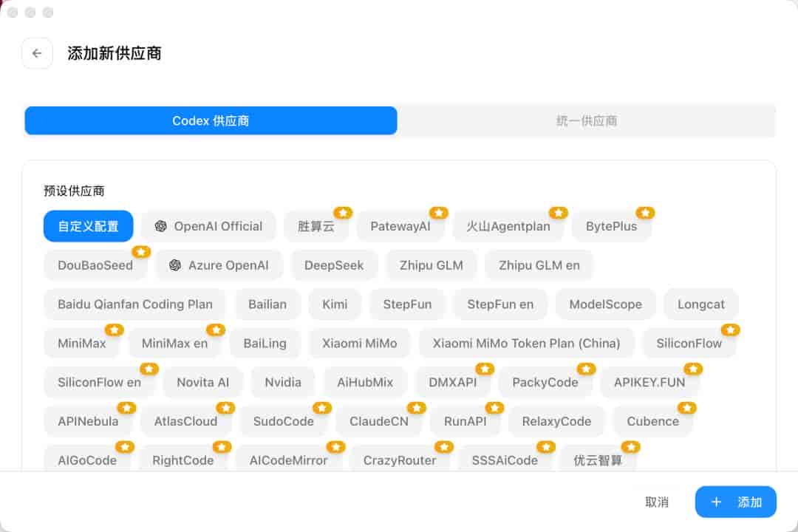This screenshot has height=532, width=798.
Task: Pick ClaudeCN provider preset
Action: click(378, 421)
